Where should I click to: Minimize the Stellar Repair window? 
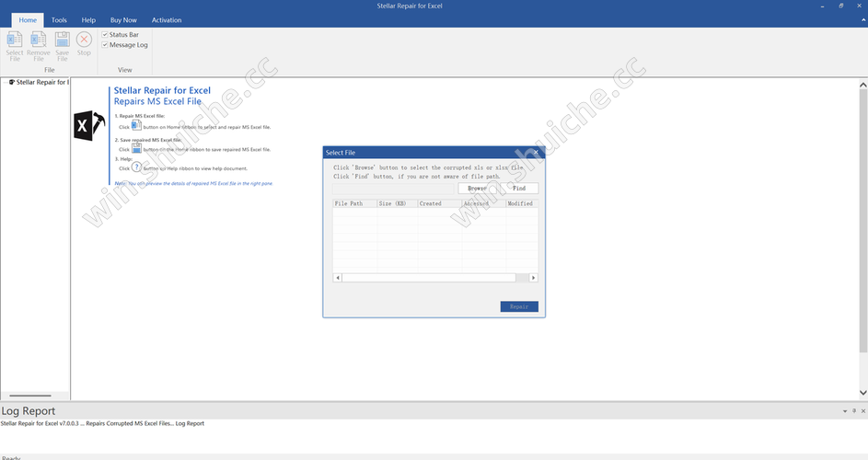point(823,6)
